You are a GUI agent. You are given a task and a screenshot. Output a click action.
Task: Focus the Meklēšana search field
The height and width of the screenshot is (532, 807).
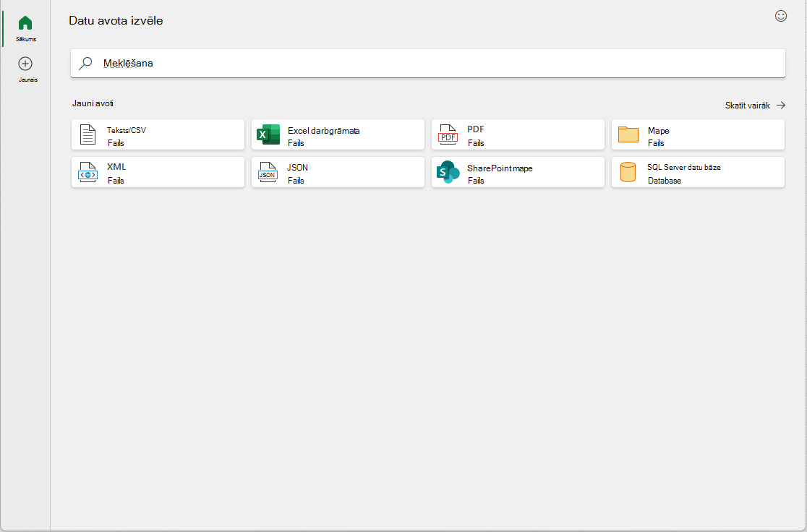427,64
